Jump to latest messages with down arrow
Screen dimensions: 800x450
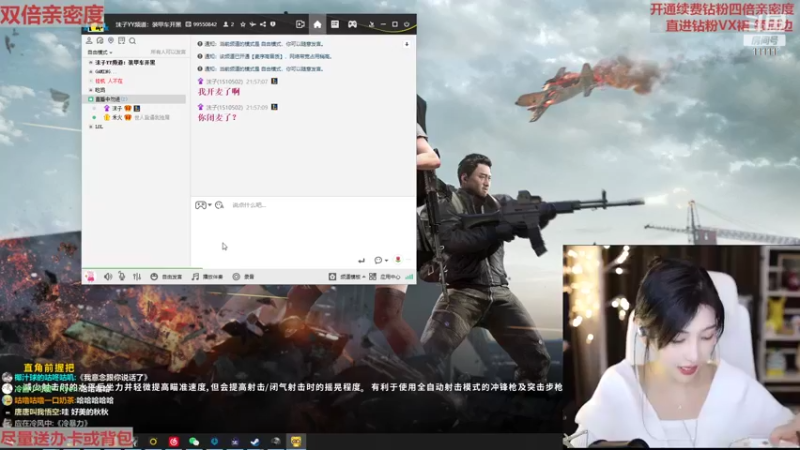coord(407,44)
